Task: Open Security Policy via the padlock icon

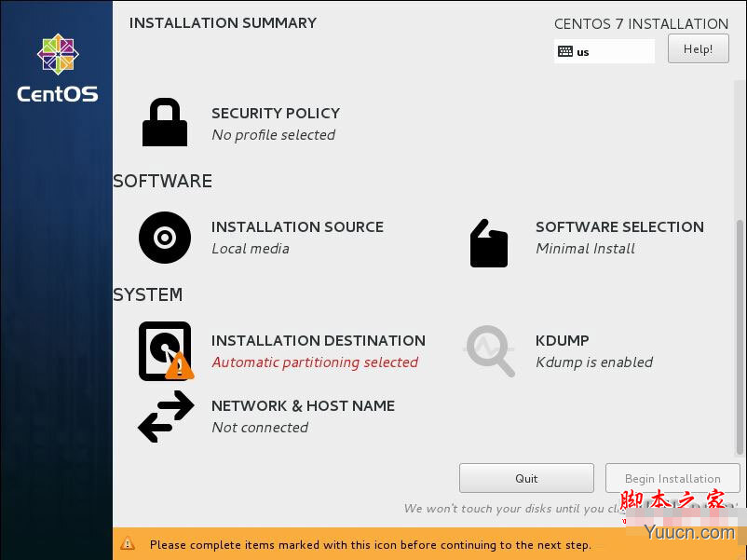Action: coord(165,122)
